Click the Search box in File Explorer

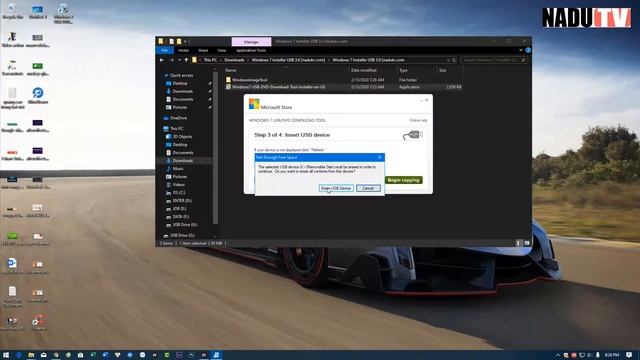[494, 60]
